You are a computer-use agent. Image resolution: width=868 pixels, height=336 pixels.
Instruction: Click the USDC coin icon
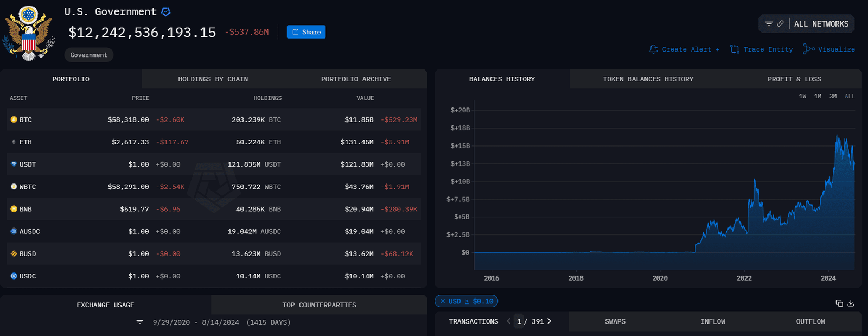point(14,276)
